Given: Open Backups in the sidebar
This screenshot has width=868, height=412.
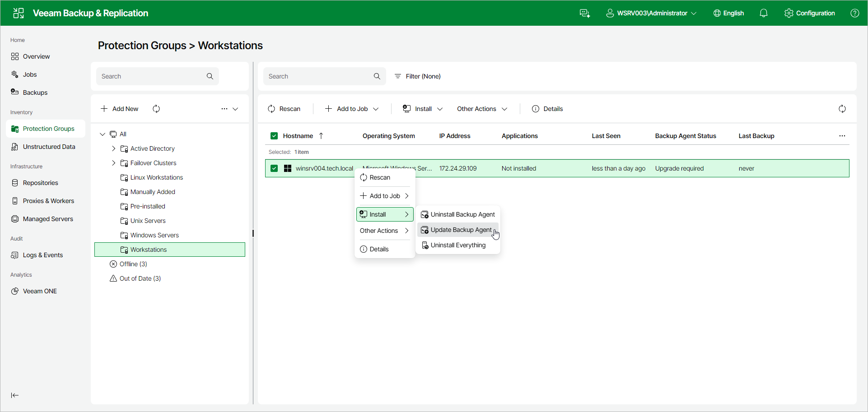Looking at the screenshot, I should coord(45,93).
